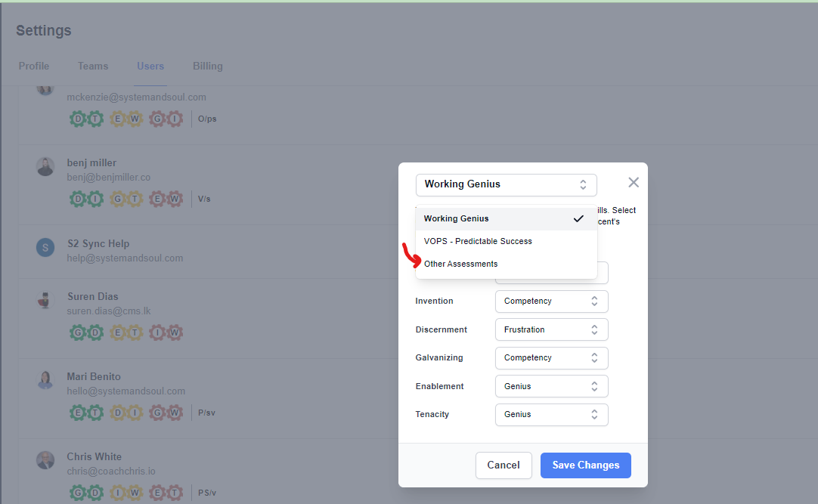Select the Working Genius option in the list

506,219
